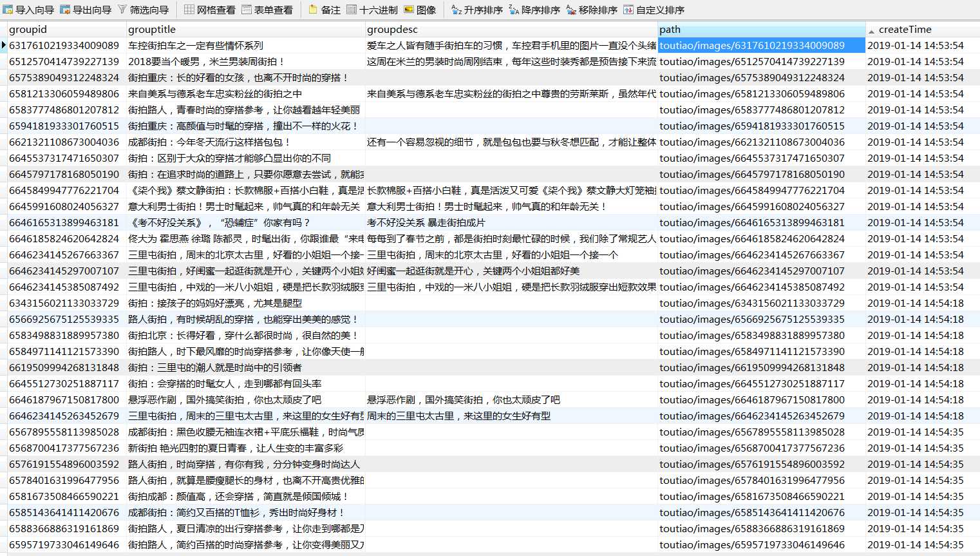
Task: Select groupid cell 6619509994268131848
Action: point(66,367)
